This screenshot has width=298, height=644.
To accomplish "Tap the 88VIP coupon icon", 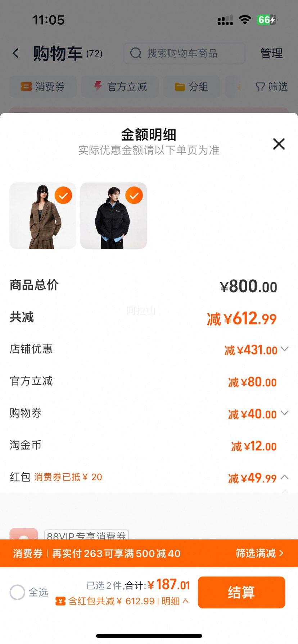I will click(x=24, y=534).
